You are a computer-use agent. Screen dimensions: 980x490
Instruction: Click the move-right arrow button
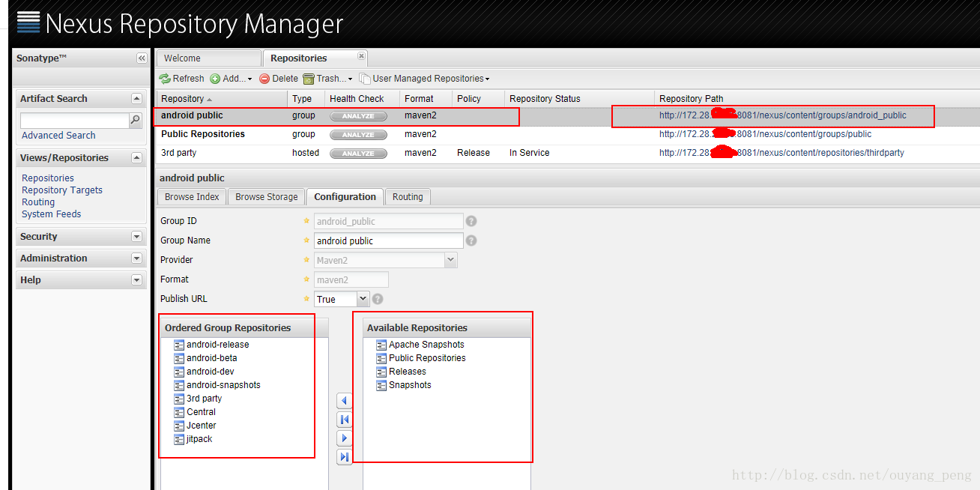(x=345, y=438)
